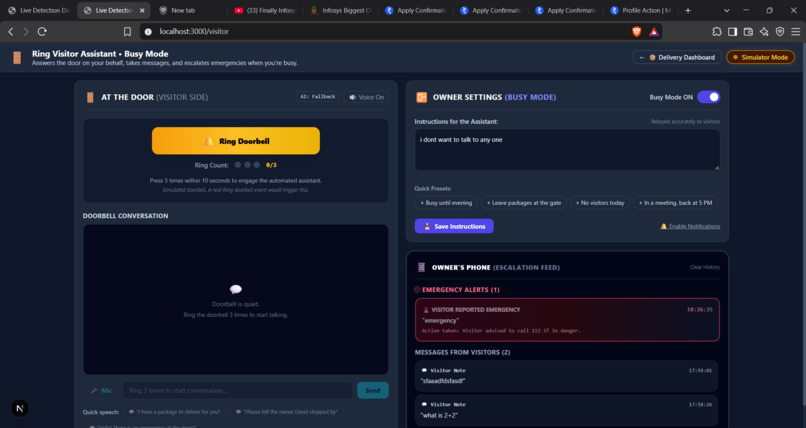Click the Instructions for the Assistant text area
The height and width of the screenshot is (428, 806).
(x=567, y=150)
